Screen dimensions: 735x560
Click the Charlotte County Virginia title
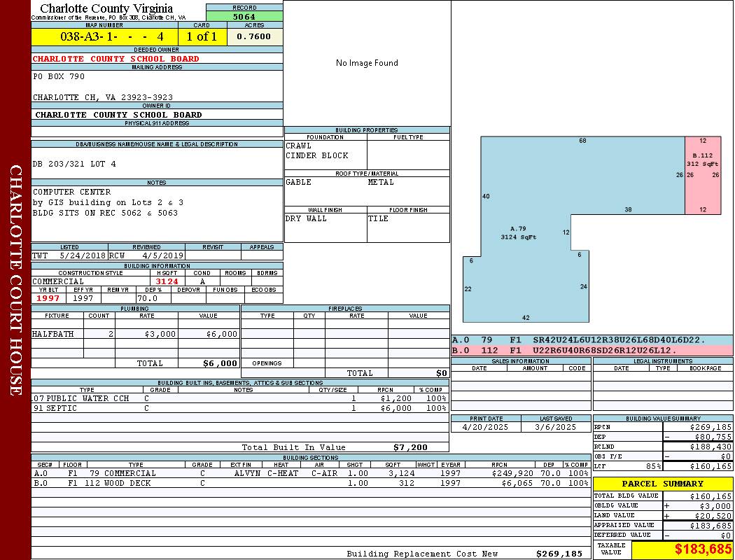pos(106,8)
